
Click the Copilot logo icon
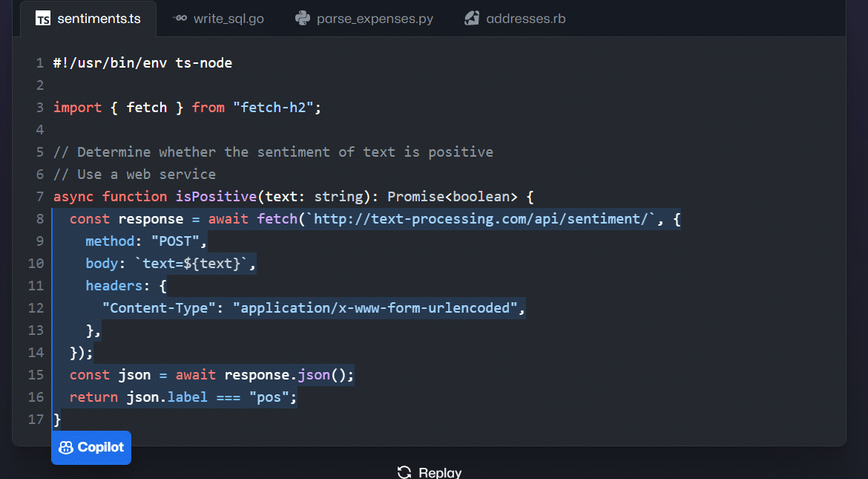66,447
